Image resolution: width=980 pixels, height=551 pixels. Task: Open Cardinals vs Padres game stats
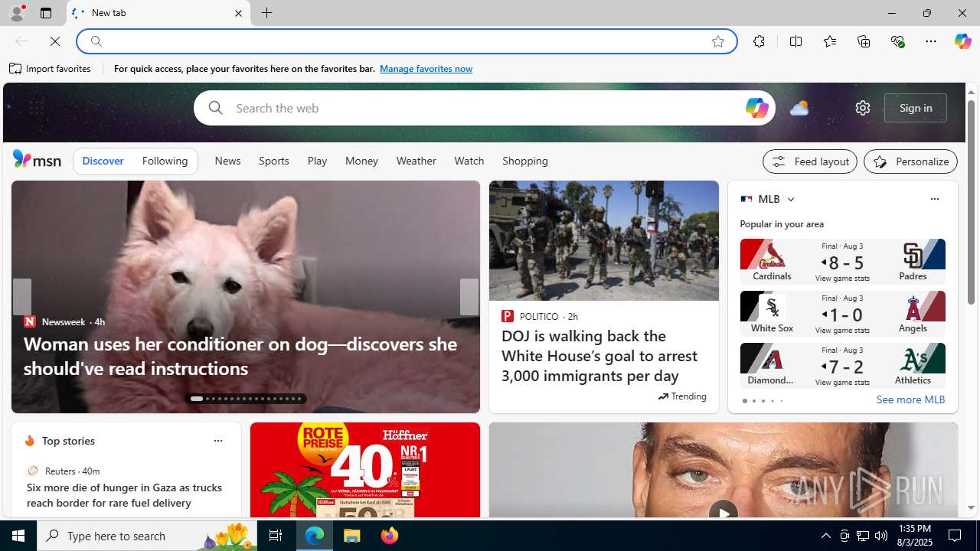tap(842, 262)
